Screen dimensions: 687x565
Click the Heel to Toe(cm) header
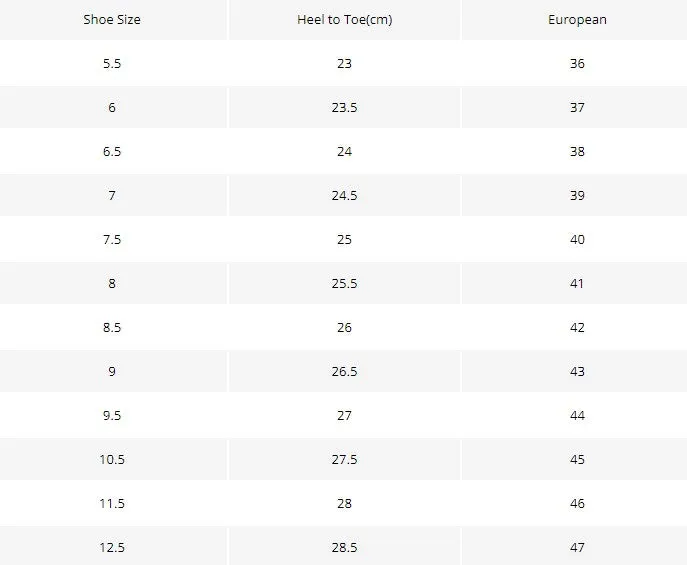tap(344, 20)
